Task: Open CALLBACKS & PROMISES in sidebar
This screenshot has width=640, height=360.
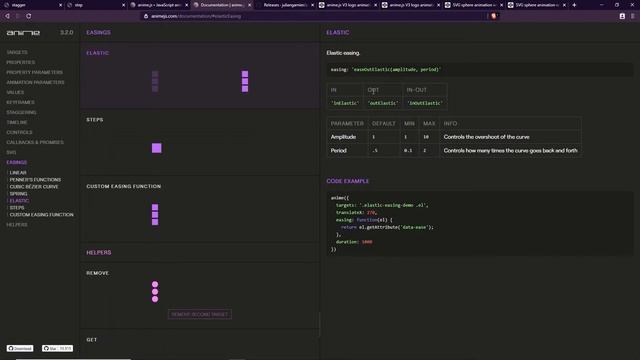Action: click(x=35, y=142)
